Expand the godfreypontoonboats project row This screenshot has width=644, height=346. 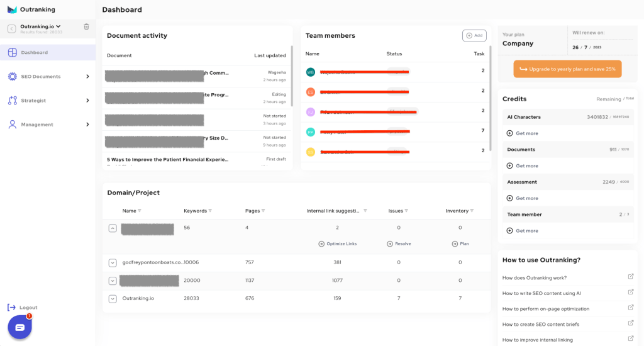[113, 262]
